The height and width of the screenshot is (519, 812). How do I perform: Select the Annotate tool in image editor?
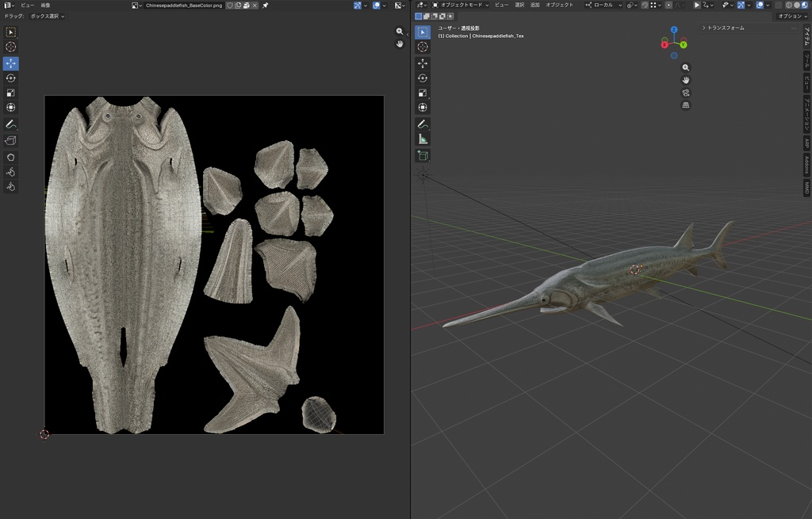pyautogui.click(x=10, y=124)
